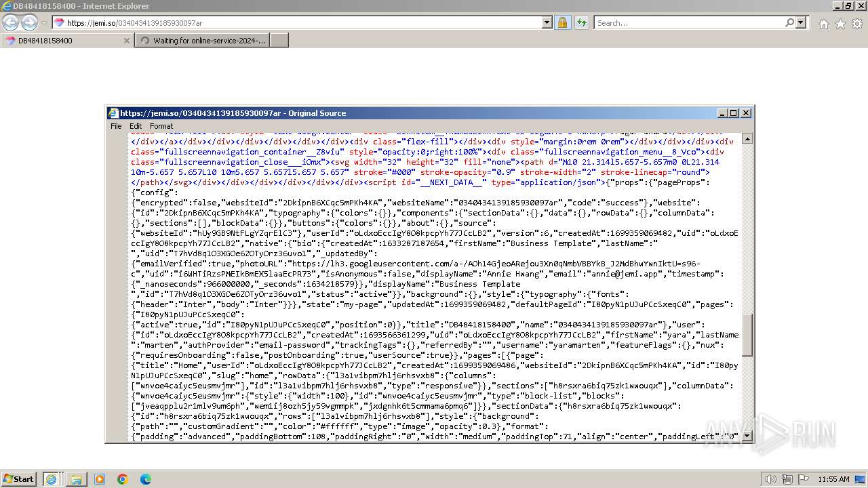This screenshot has width=868, height=488.
Task: Open the Windows Start menu
Action: pyautogui.click(x=18, y=479)
